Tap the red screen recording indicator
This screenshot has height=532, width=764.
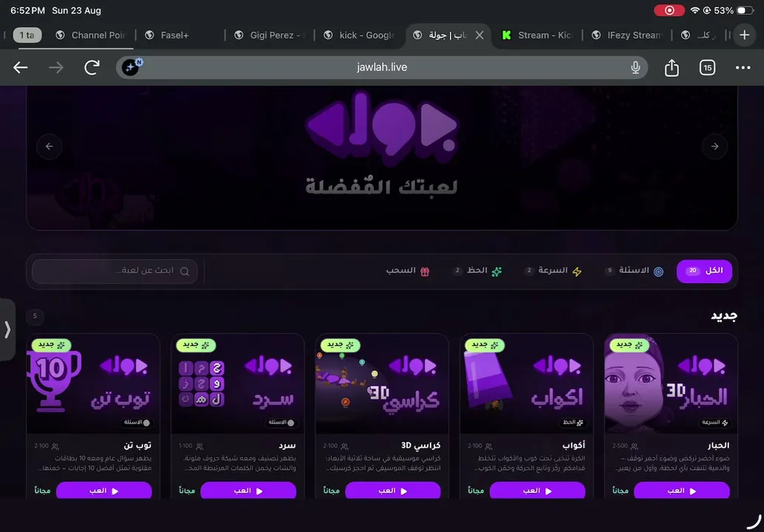(x=669, y=10)
